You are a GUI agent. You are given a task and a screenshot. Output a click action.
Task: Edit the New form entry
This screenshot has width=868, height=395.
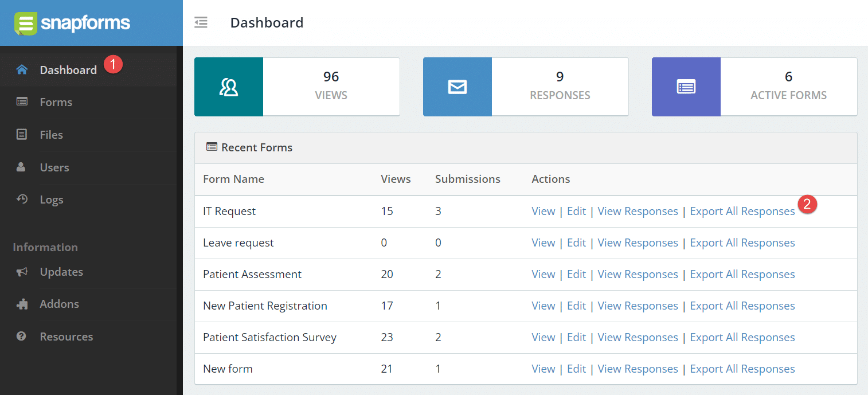[x=576, y=369]
